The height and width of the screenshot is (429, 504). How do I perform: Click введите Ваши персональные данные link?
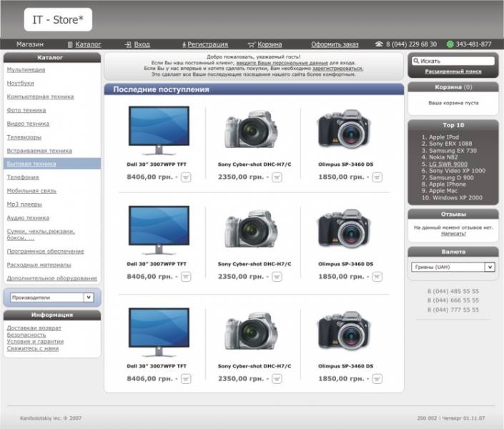coord(282,63)
